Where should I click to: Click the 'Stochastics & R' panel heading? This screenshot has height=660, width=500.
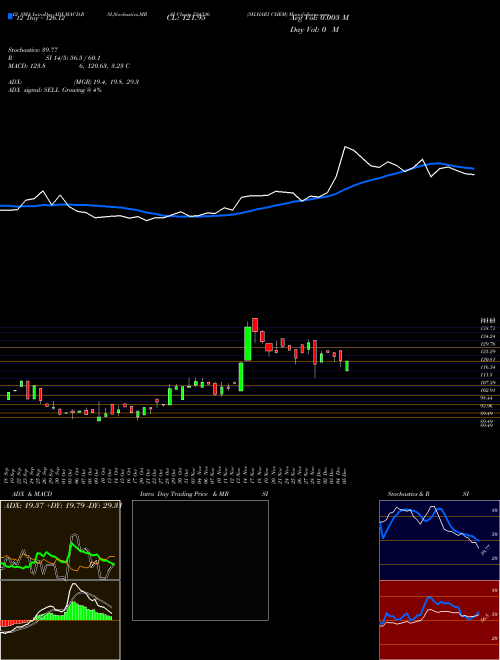point(409,494)
